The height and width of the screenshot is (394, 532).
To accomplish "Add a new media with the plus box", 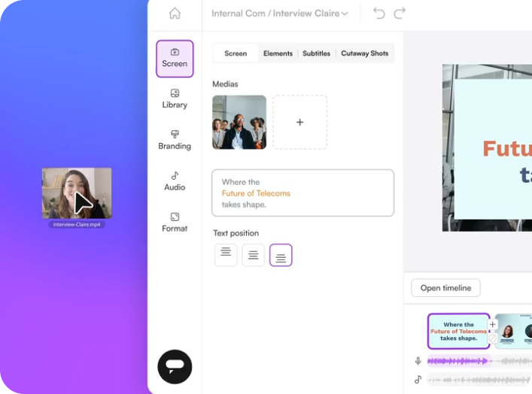I will point(300,122).
